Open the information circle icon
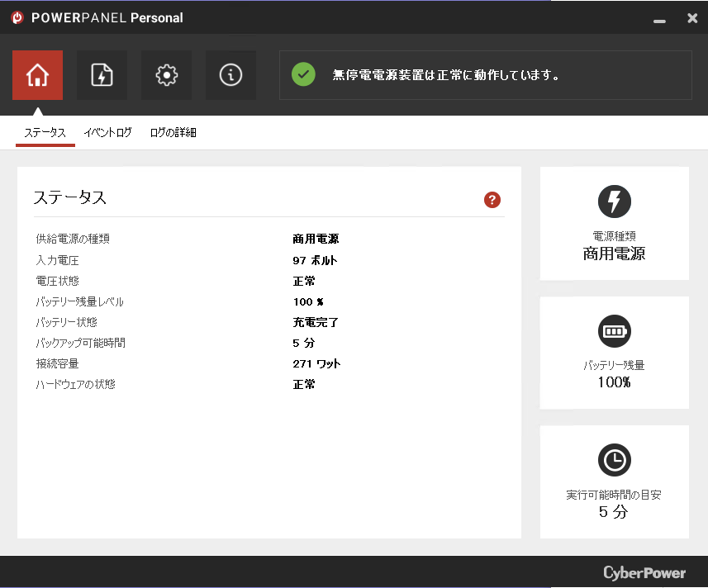 pos(230,75)
